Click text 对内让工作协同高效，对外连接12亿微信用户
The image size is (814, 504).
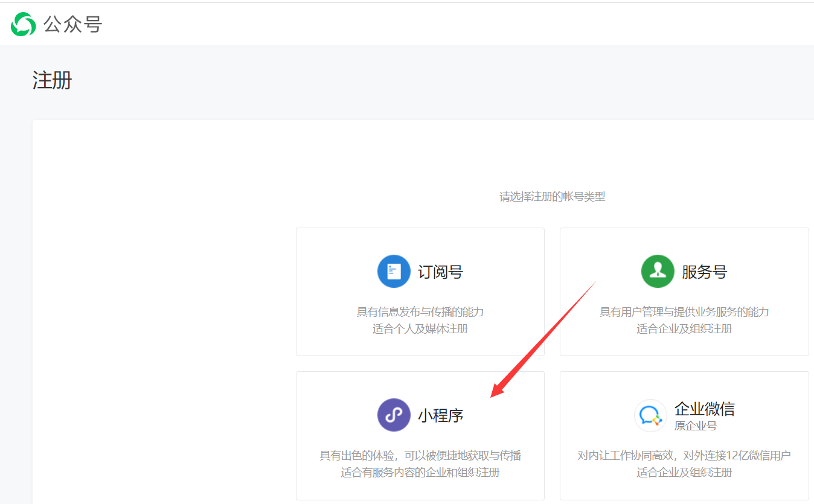pos(684,456)
